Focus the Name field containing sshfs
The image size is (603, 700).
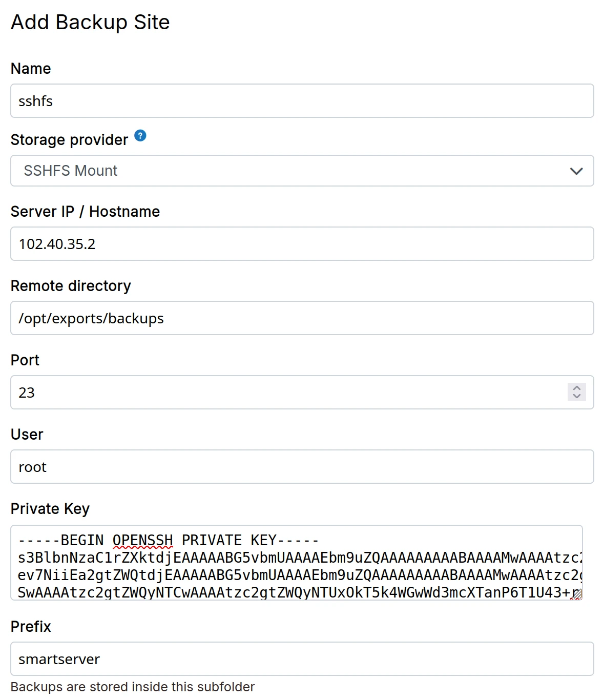tap(302, 101)
